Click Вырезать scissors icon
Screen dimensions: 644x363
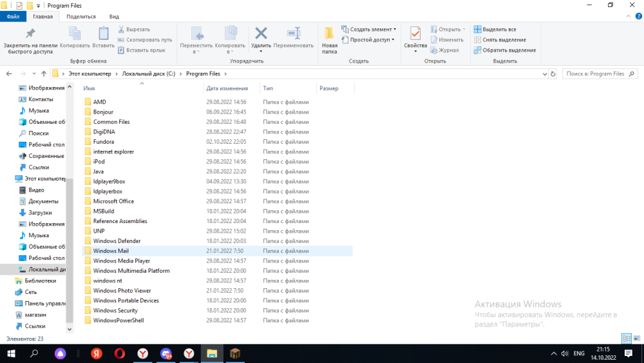121,29
